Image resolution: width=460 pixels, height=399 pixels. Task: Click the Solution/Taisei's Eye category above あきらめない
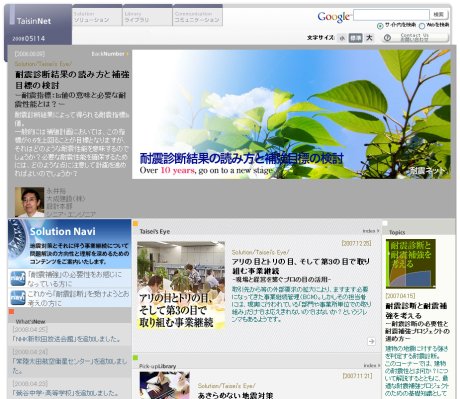pos(226,386)
